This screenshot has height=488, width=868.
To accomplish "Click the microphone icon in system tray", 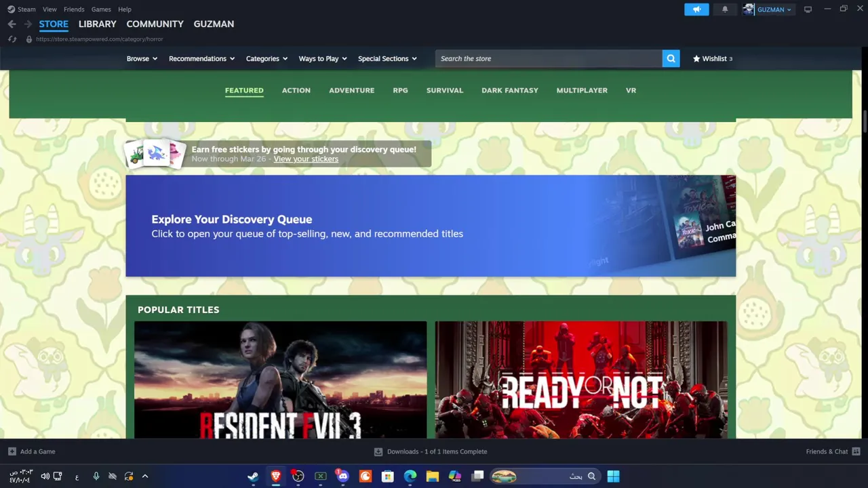I will [x=96, y=476].
